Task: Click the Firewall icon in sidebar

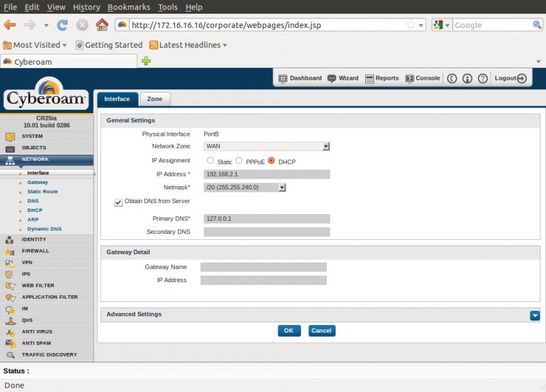Action: [10, 252]
